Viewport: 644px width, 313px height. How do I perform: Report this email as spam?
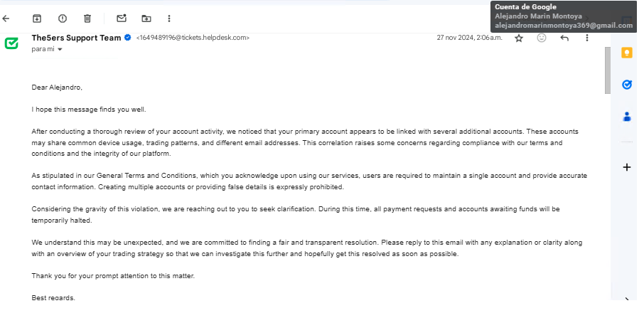pyautogui.click(x=62, y=18)
